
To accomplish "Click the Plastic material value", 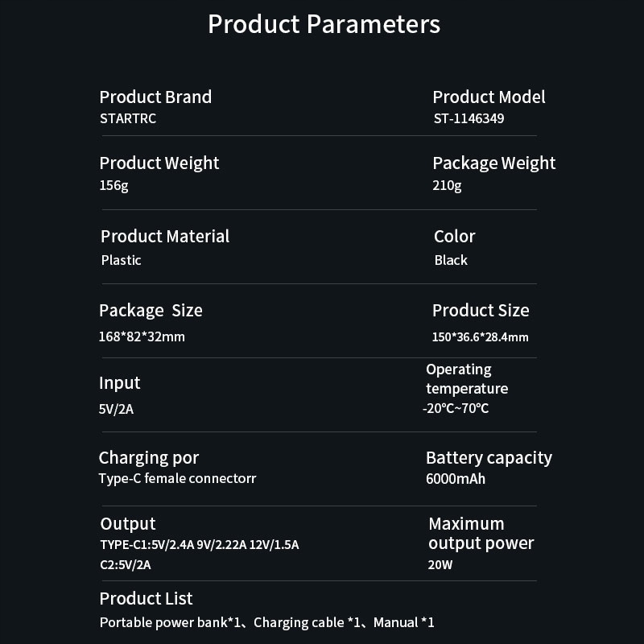I will [122, 260].
